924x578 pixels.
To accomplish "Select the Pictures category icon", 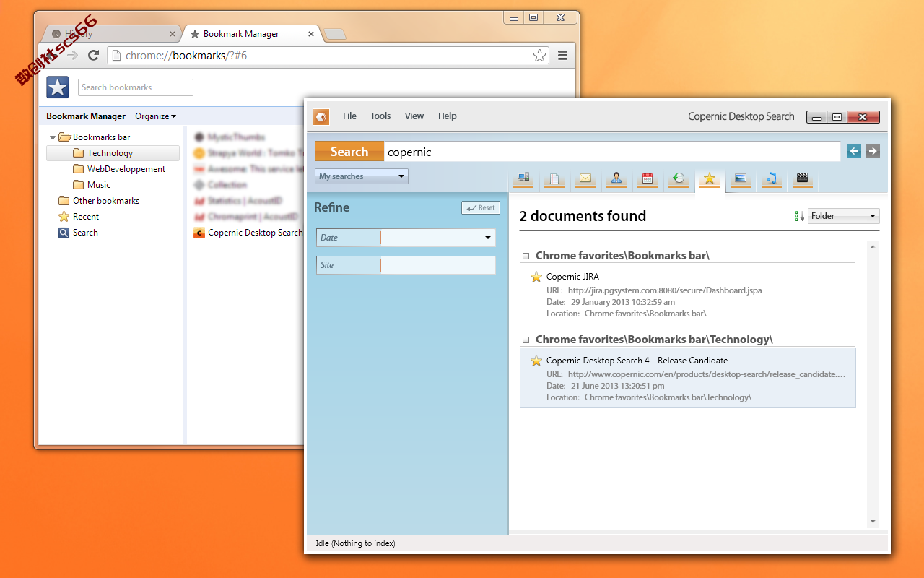I will (741, 179).
